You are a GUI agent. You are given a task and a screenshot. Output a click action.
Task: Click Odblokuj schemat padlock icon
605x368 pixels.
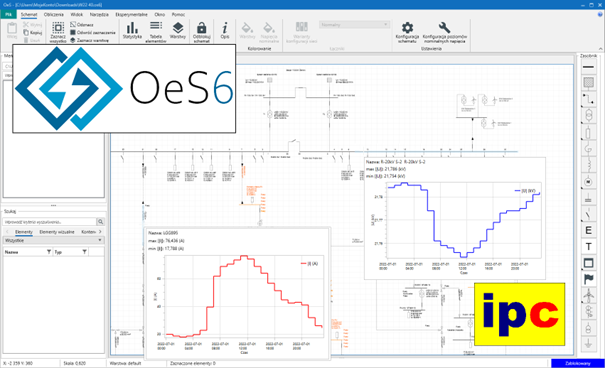pos(201,32)
